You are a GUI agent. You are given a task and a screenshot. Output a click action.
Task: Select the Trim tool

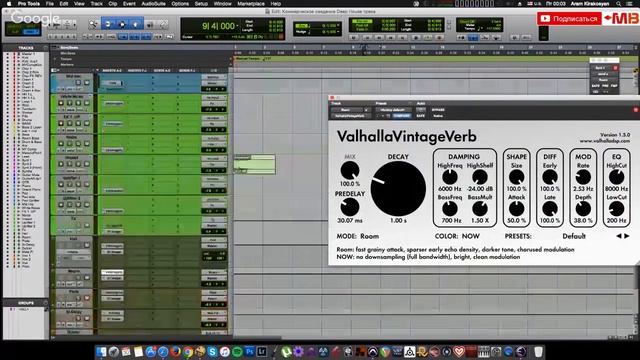pos(108,24)
